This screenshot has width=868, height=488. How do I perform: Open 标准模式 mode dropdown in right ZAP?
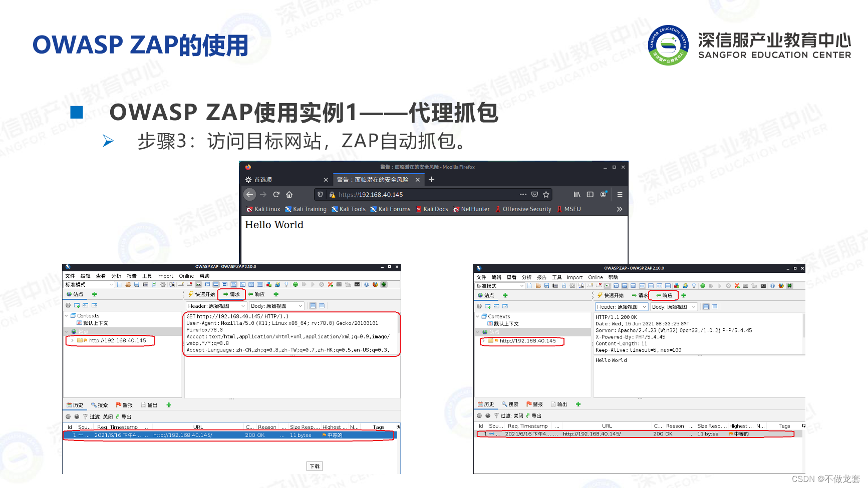(500, 286)
